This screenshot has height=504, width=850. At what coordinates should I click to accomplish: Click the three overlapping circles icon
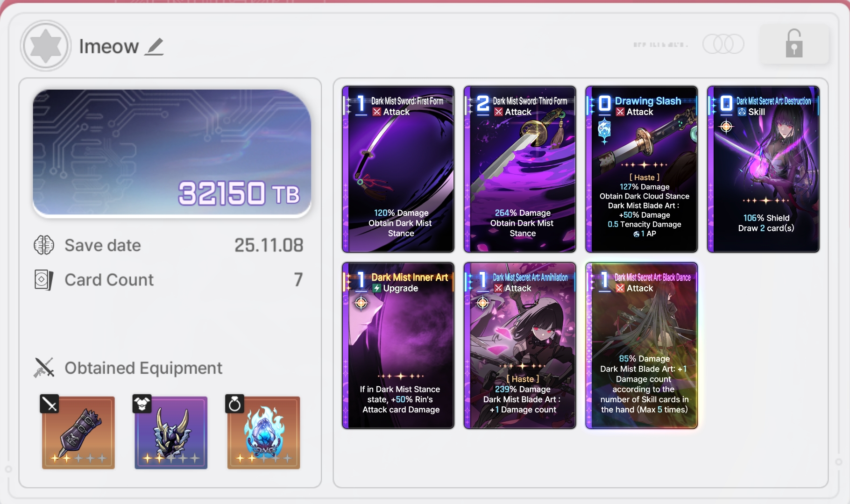(723, 44)
